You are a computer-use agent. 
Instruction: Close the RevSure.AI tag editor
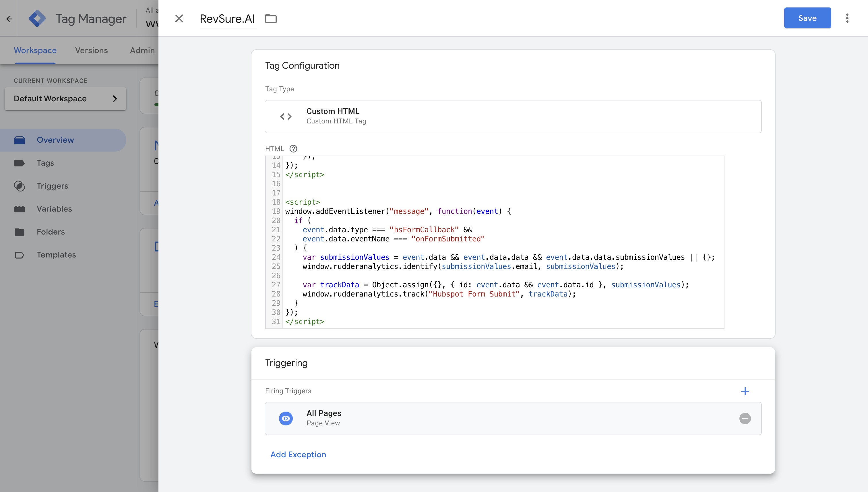click(179, 19)
